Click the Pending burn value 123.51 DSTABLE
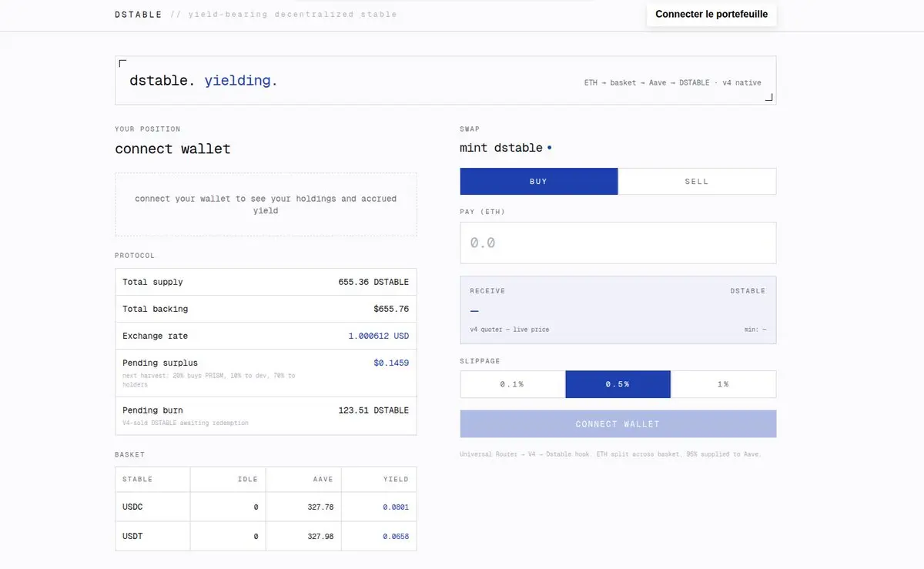924x569 pixels. [373, 410]
